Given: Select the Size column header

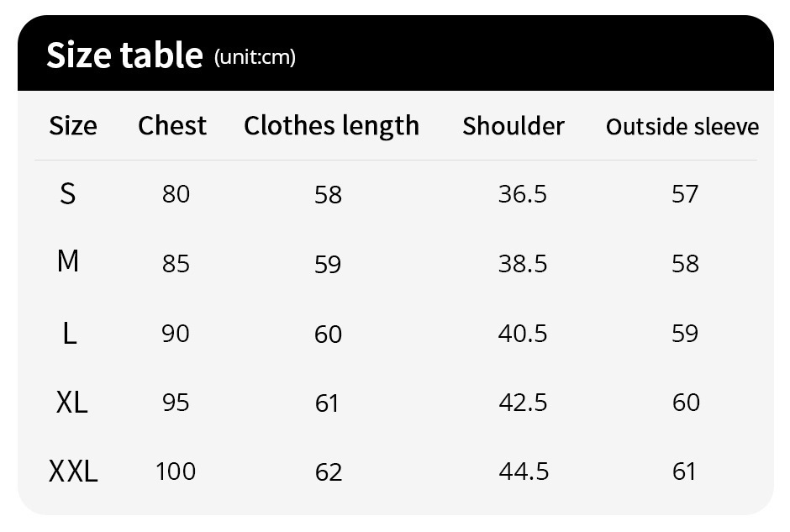Looking at the screenshot, I should coord(73,125).
